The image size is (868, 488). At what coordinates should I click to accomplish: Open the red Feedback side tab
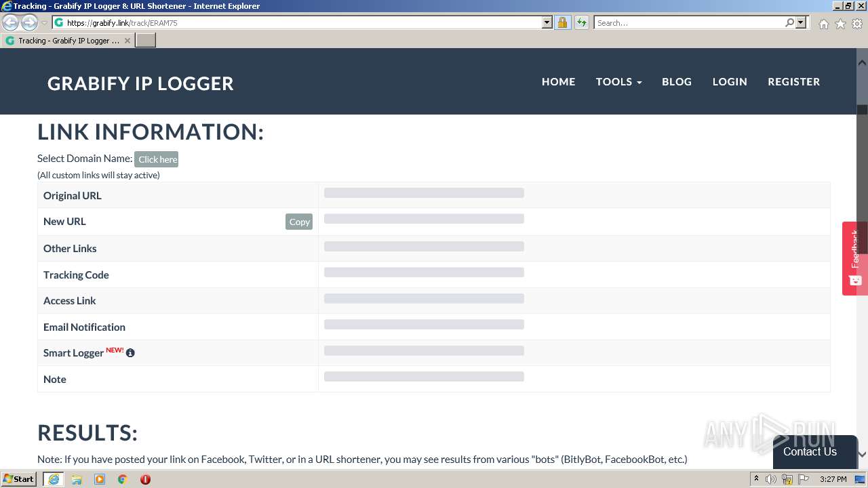pos(855,258)
